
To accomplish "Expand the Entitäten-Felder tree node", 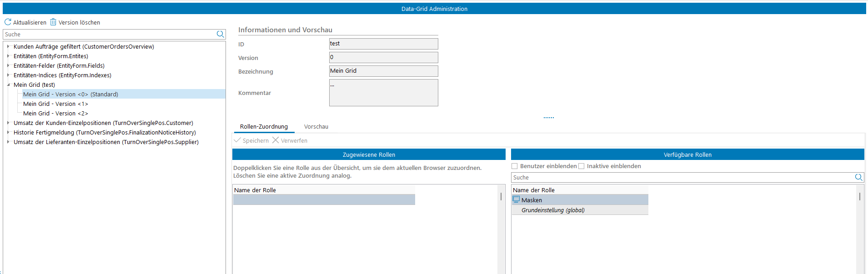I will tap(8, 65).
